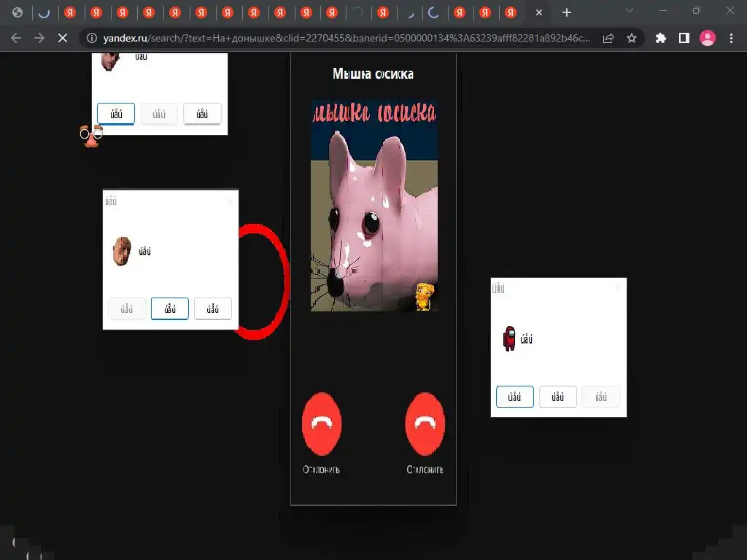Screen dimensions: 747x560
Task: Open the pink mouse caller picture
Action: coord(374,205)
